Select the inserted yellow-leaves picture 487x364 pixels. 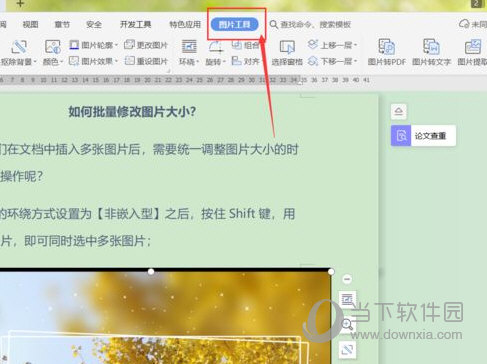coord(166,317)
